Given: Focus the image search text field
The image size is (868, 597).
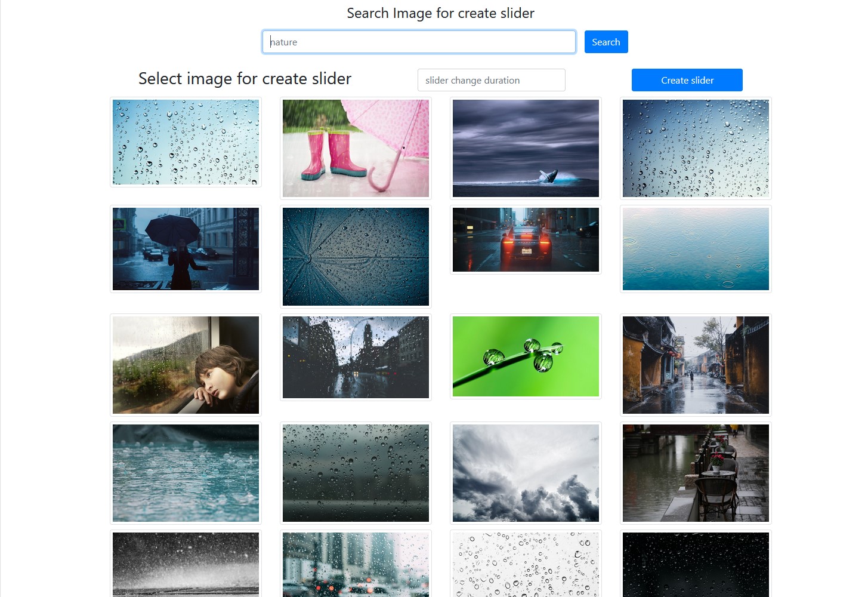Looking at the screenshot, I should 419,42.
